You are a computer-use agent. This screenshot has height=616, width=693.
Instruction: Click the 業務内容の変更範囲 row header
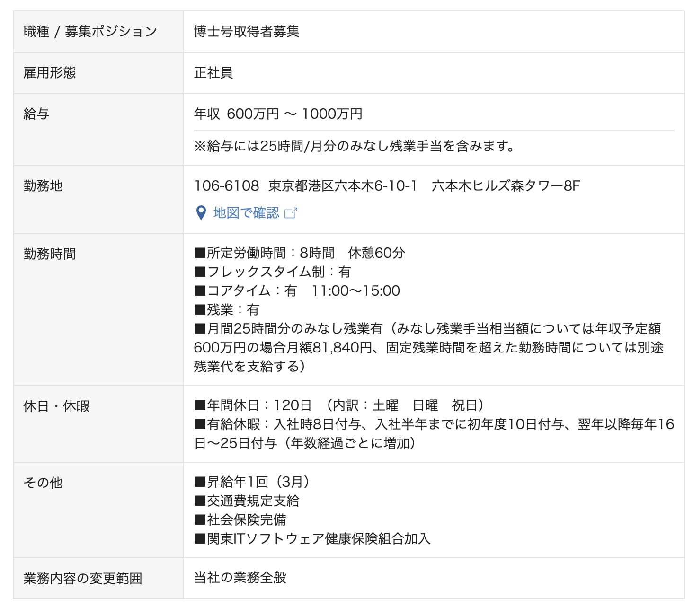[83, 578]
